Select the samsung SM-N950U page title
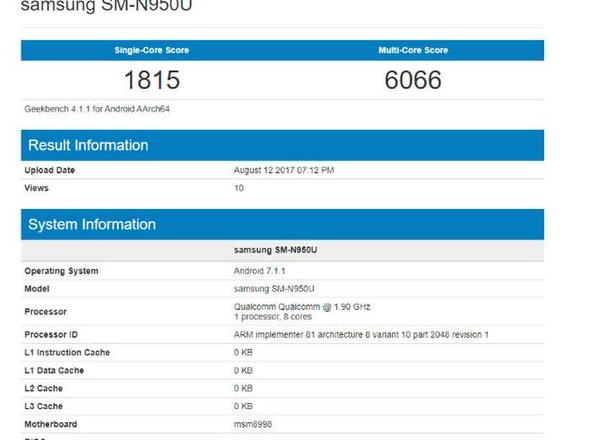 coord(106,6)
